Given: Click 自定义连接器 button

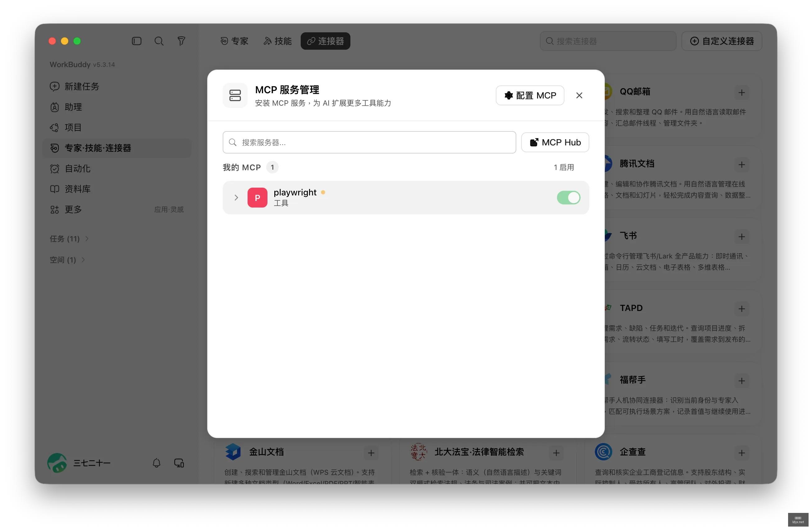Looking at the screenshot, I should [723, 41].
